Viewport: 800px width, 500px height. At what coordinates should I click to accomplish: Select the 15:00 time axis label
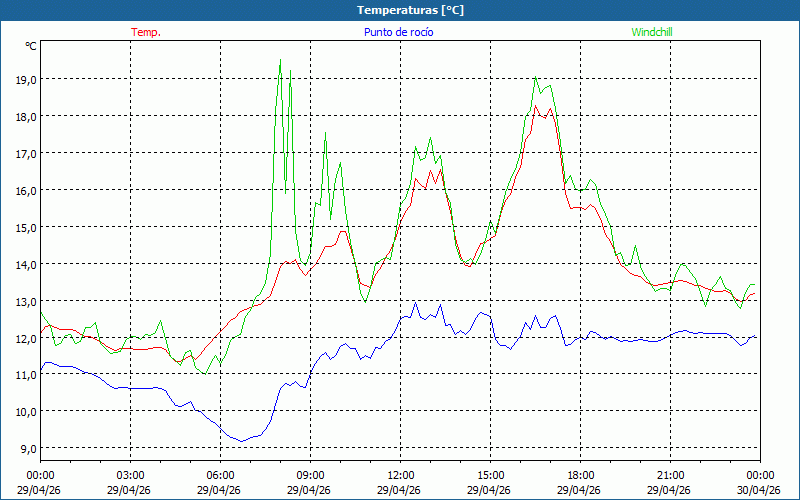pos(490,475)
